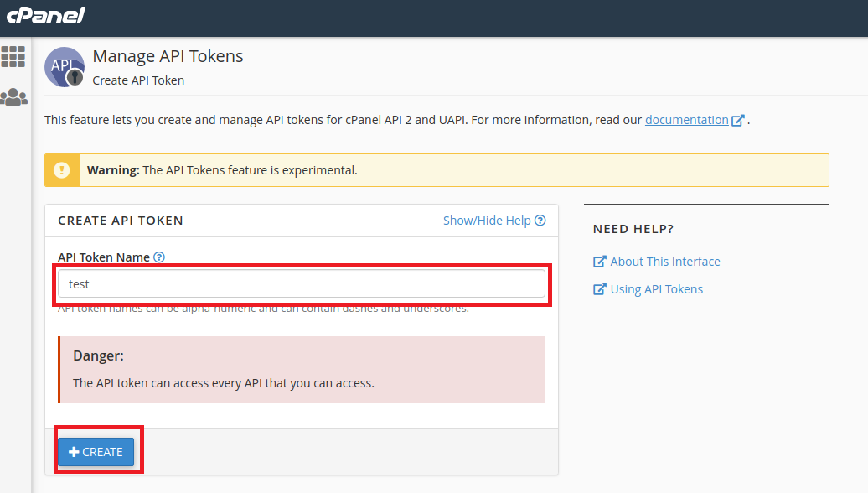The width and height of the screenshot is (868, 493).
Task: Open the Using API Tokens link
Action: pos(656,289)
